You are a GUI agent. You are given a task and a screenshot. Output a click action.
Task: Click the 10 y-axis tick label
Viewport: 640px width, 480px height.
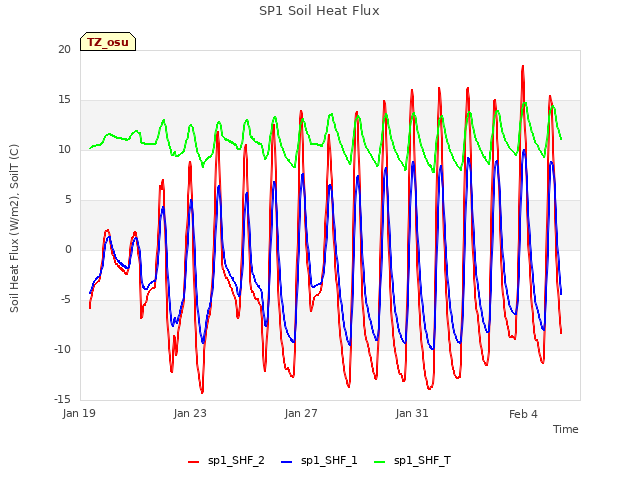pyautogui.click(x=64, y=149)
